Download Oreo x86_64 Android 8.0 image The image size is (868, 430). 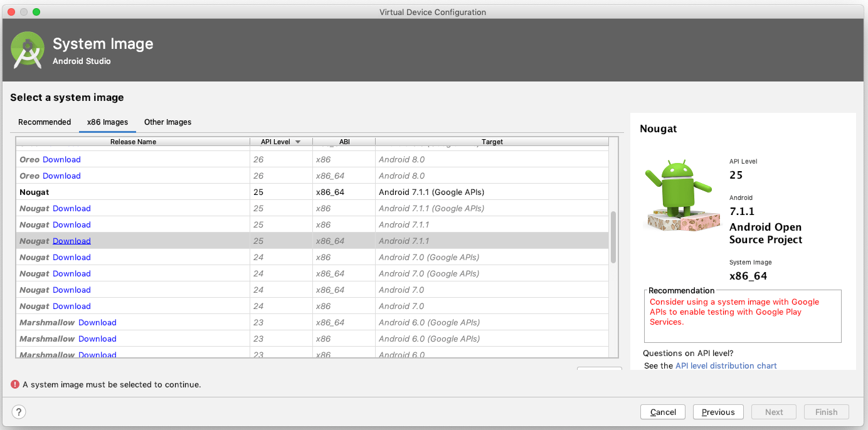click(61, 176)
